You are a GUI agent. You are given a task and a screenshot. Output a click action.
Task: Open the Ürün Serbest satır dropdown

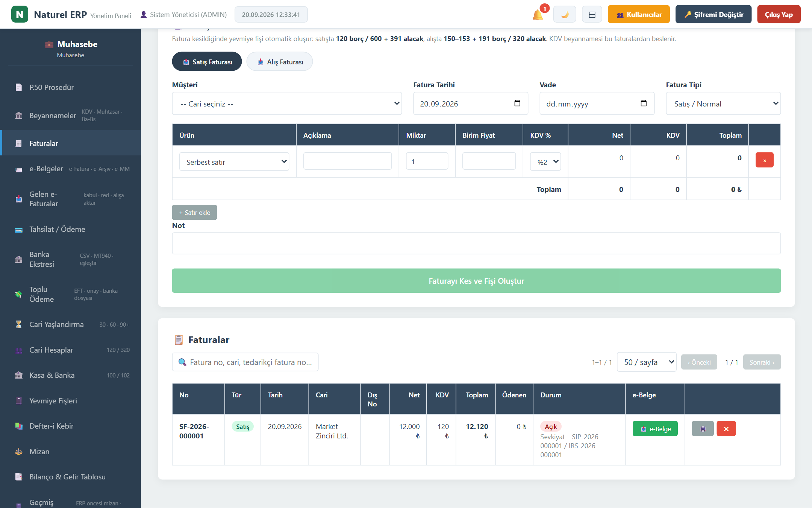(x=234, y=162)
